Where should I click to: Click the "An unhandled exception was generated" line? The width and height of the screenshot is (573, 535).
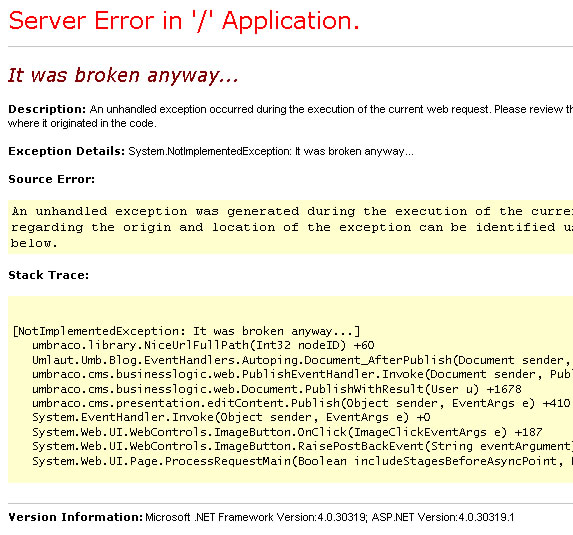292,211
